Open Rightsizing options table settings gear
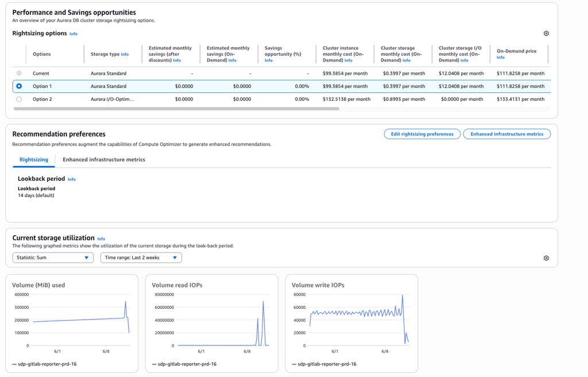 click(546, 33)
